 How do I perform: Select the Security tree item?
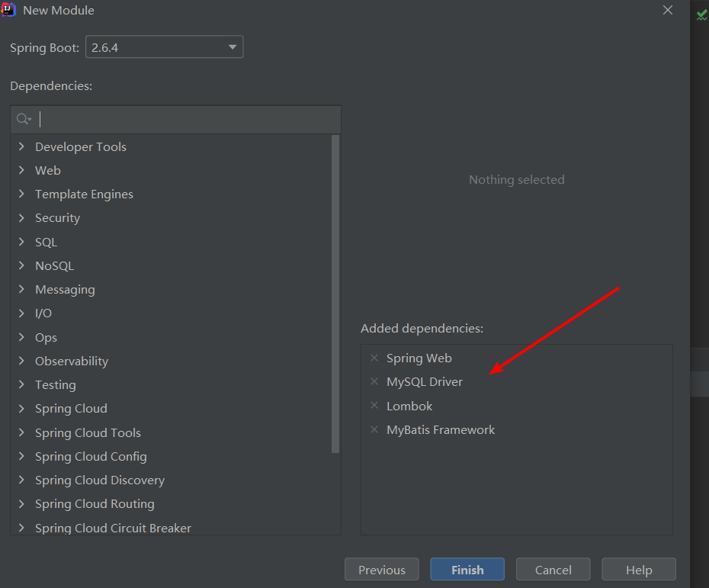(x=57, y=218)
